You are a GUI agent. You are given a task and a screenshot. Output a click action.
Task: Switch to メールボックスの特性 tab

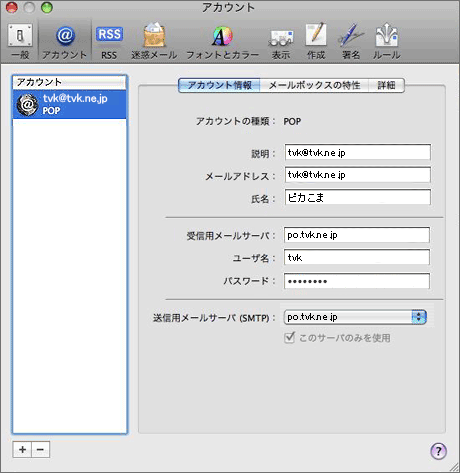coord(314,85)
